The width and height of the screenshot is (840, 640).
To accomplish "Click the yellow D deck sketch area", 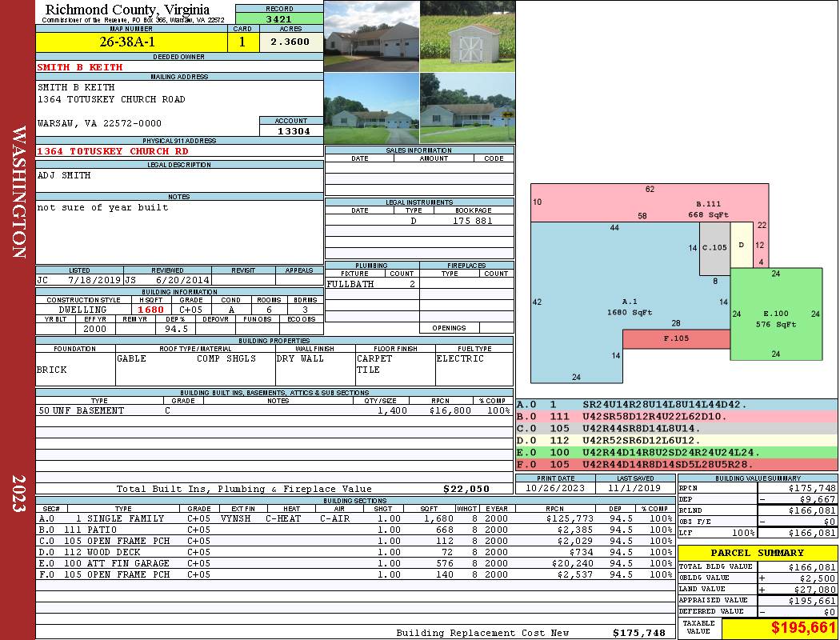I will 742,245.
